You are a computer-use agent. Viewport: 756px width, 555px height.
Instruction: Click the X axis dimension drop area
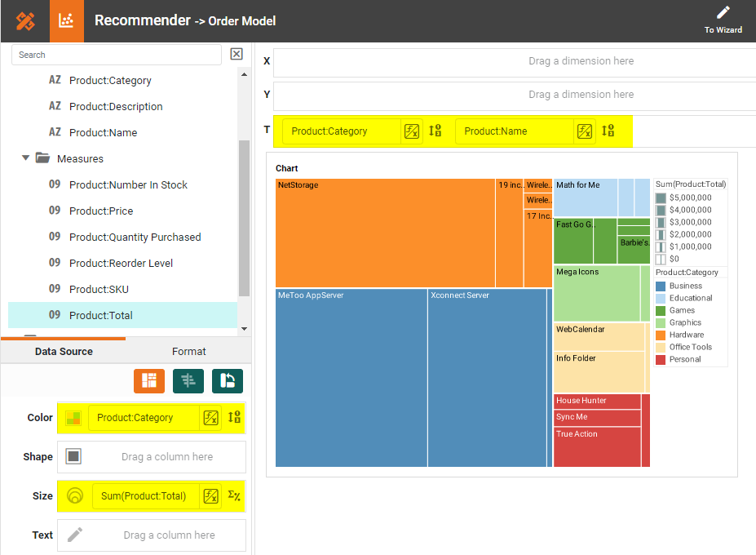(515, 61)
